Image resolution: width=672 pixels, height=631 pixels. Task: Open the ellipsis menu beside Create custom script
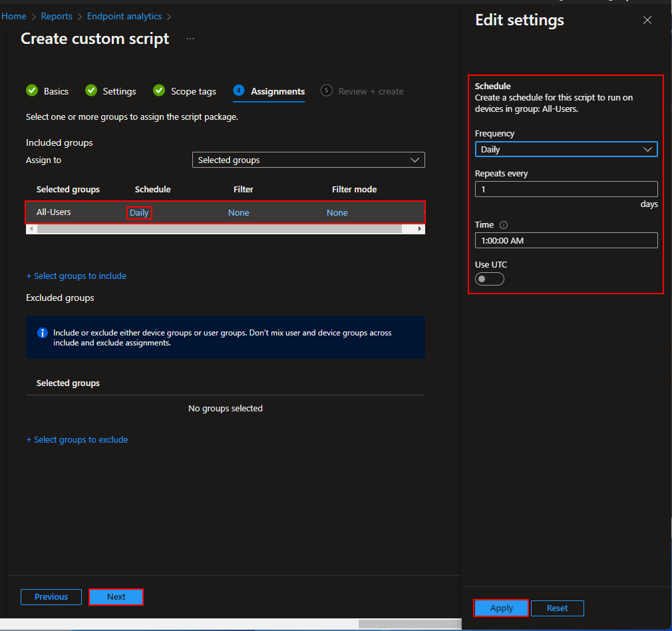190,39
